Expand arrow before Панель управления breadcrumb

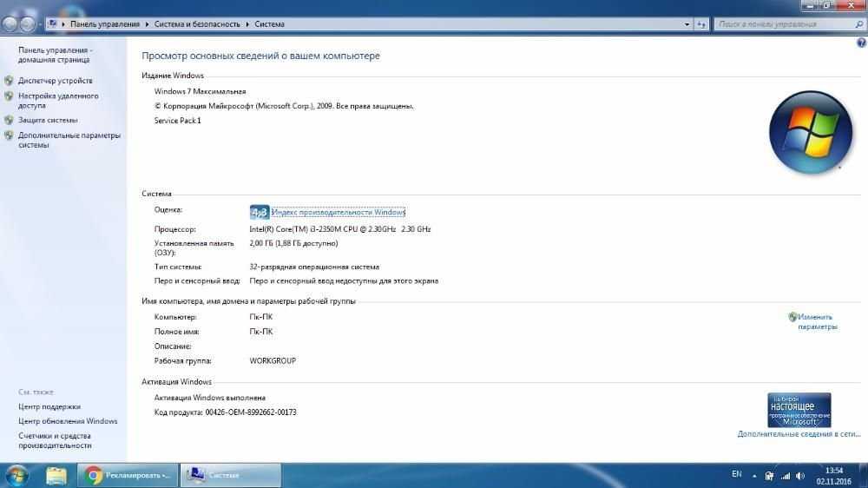point(63,24)
